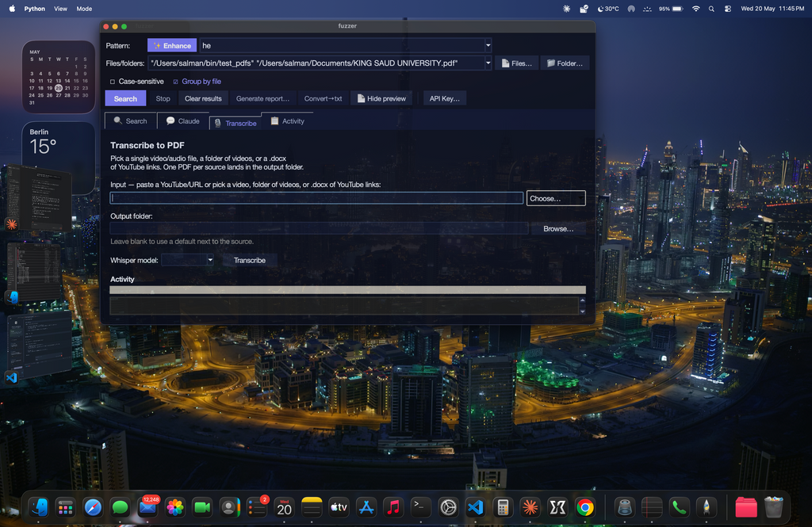This screenshot has height=527, width=812.
Task: Click the Spotlight search icon in menu bar
Action: coord(711,9)
